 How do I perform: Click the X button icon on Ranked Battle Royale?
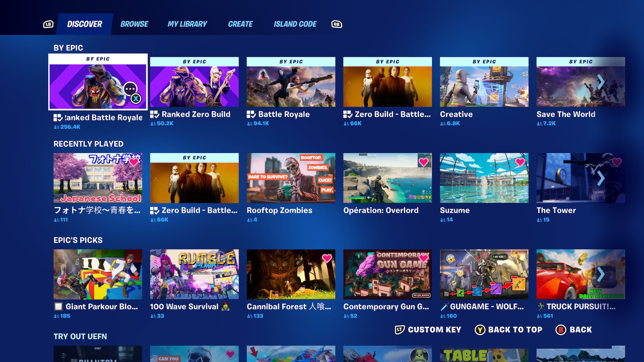(x=136, y=99)
